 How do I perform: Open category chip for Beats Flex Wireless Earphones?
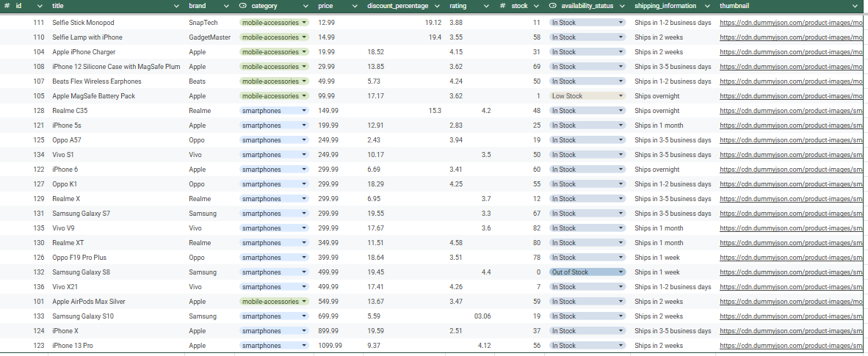click(274, 81)
